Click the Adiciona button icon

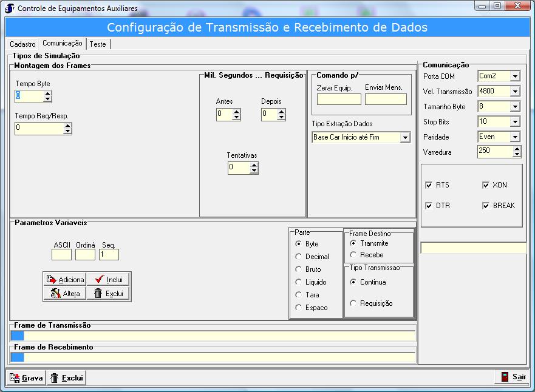(x=52, y=280)
